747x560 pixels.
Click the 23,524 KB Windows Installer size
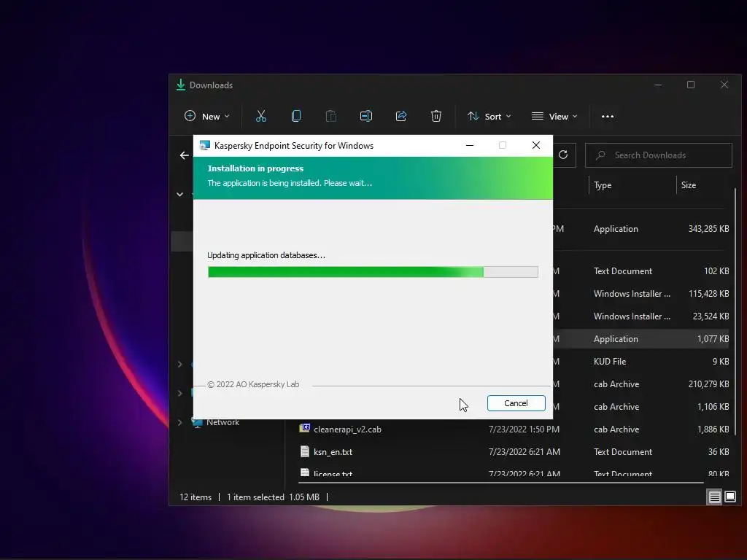tap(711, 316)
